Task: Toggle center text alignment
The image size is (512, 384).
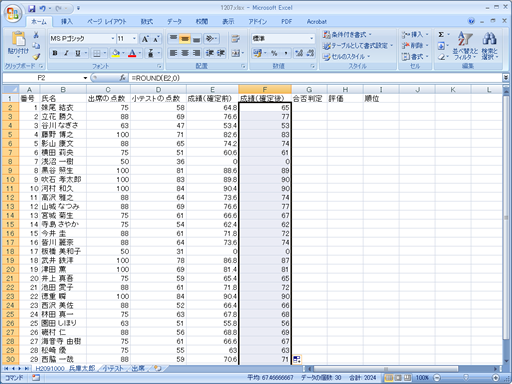Action: [x=185, y=53]
